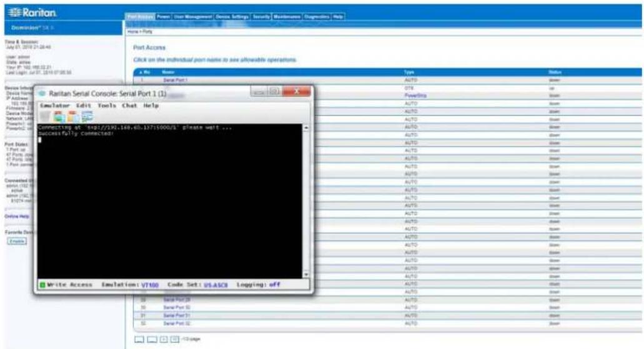
Task: Click the green Write Access indicator
Action: [42, 285]
